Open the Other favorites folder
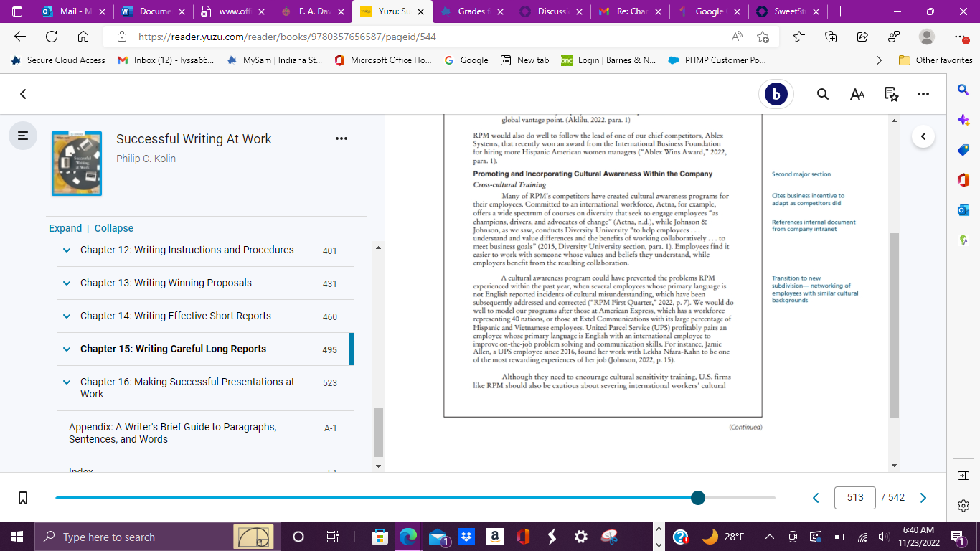The height and width of the screenshot is (551, 980). pos(936,60)
